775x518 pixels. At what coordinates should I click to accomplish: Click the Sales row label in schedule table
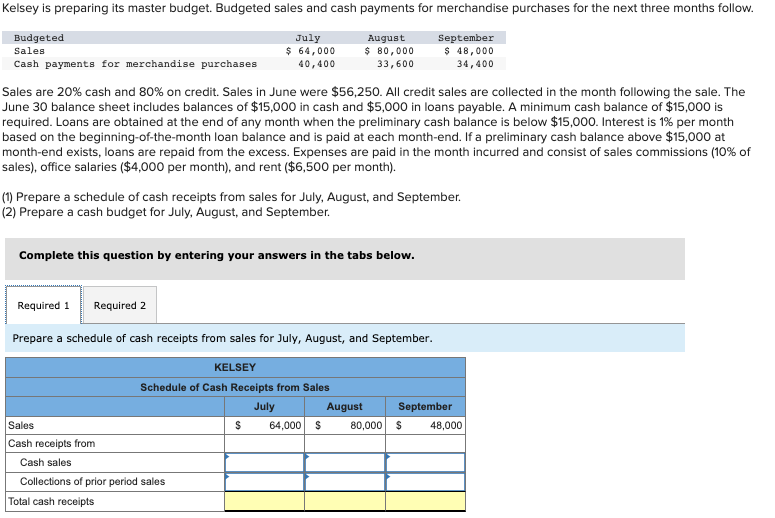(21, 426)
